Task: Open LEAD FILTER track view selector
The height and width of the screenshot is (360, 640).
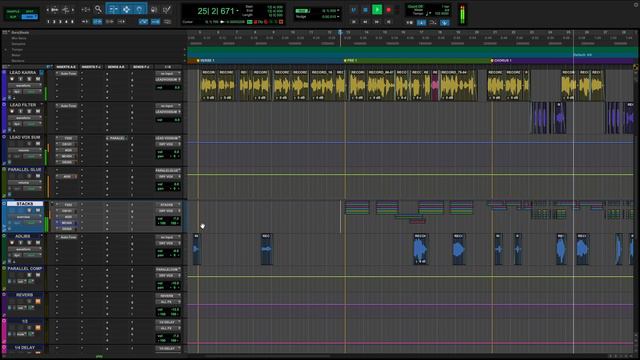Action: (x=24, y=118)
